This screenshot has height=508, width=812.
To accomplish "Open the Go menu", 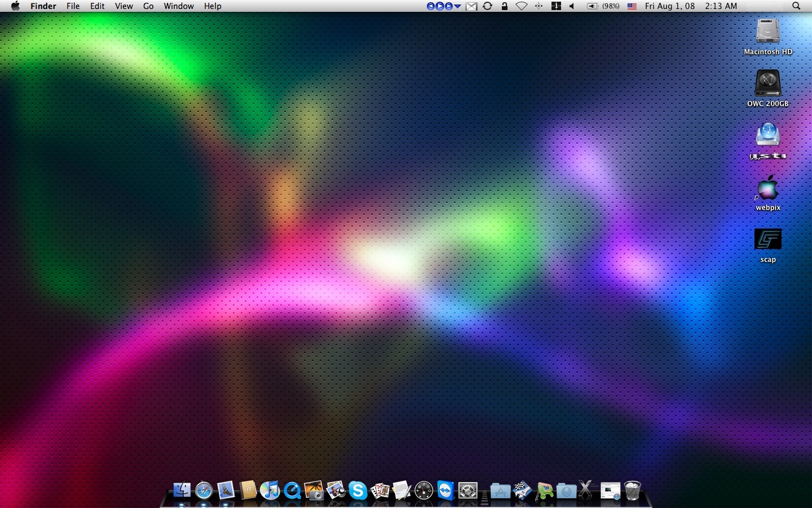I will (148, 6).
